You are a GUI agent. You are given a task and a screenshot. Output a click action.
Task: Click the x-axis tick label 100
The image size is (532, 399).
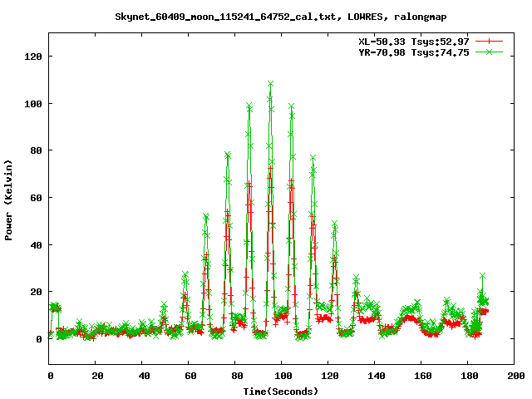283,376
